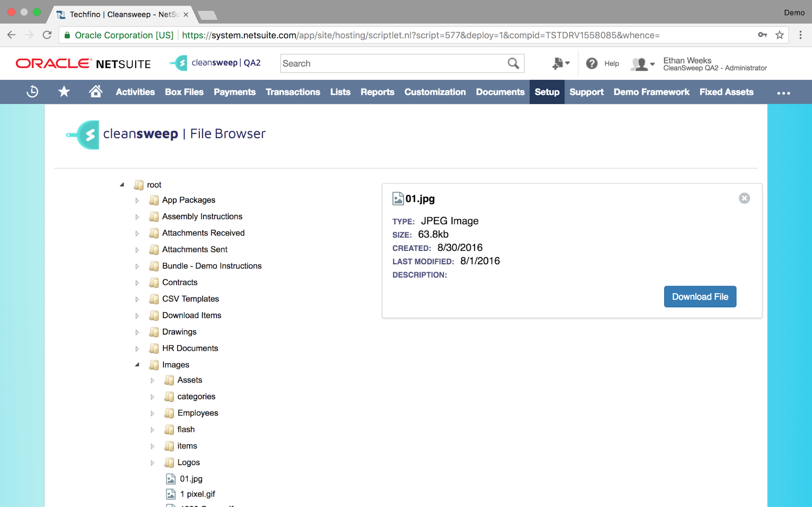Open the Shortcuts star icon
Screen dimensions: 812x507
(x=64, y=92)
